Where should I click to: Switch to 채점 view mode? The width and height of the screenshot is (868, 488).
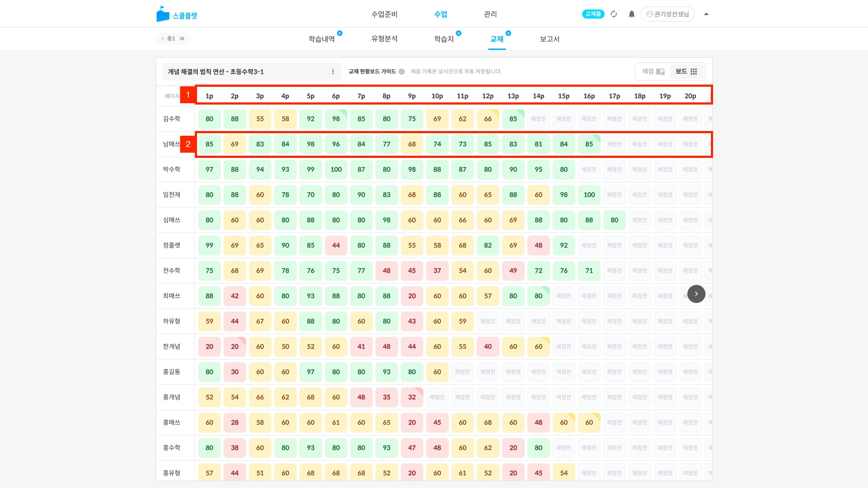(653, 72)
